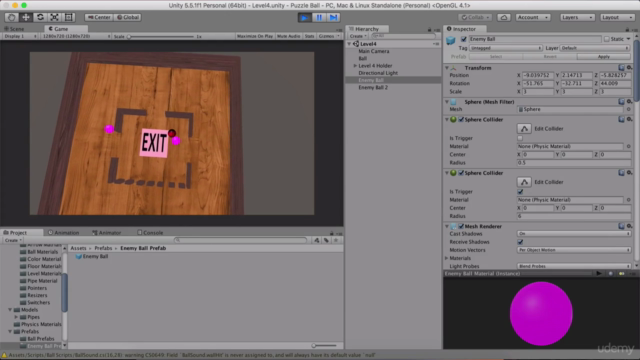Click save search star icon in Project panel
This screenshot has height=360, width=640.
point(336,240)
